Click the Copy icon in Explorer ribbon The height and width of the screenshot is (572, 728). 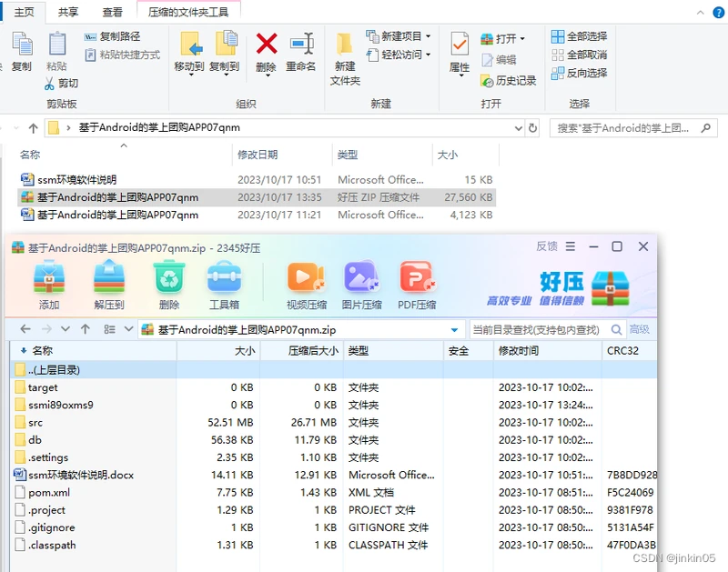[x=22, y=44]
